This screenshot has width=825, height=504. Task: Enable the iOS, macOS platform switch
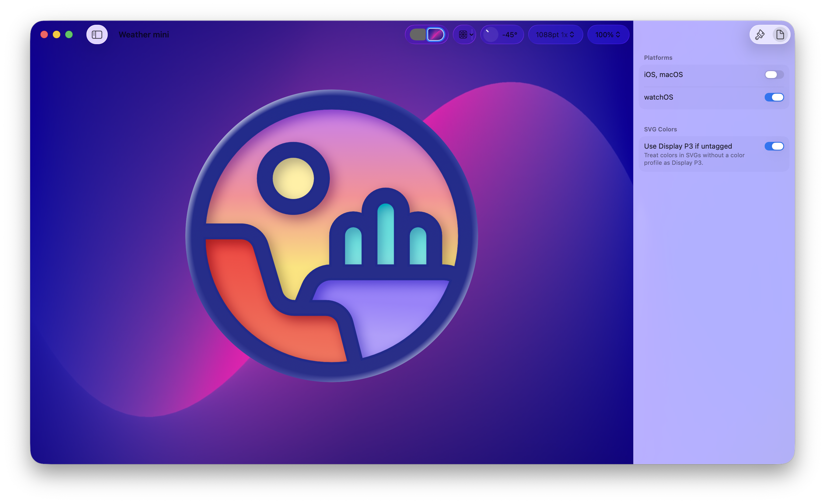pyautogui.click(x=774, y=75)
